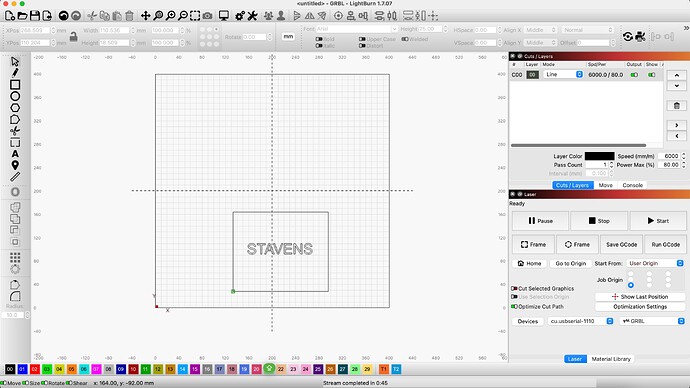Disable Optimize Cut Path toggle

(514, 307)
